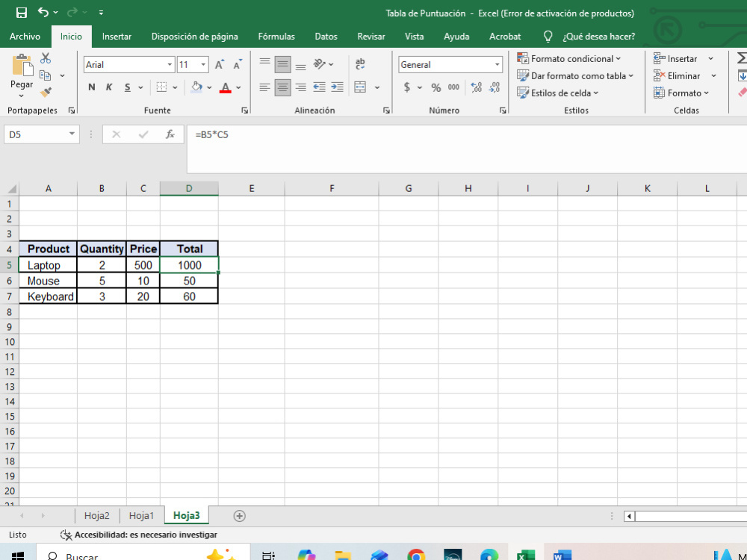Select cell containing Keyboard
747x560 pixels.
(x=48, y=296)
